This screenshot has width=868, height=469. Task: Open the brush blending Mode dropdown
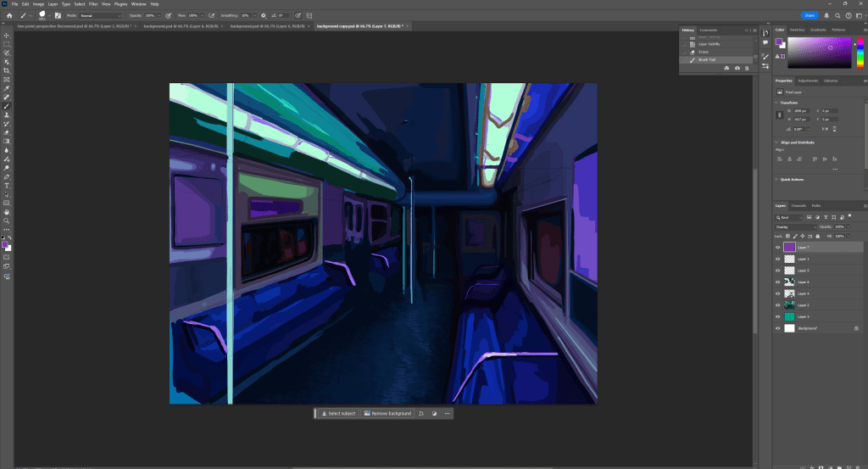[102, 15]
